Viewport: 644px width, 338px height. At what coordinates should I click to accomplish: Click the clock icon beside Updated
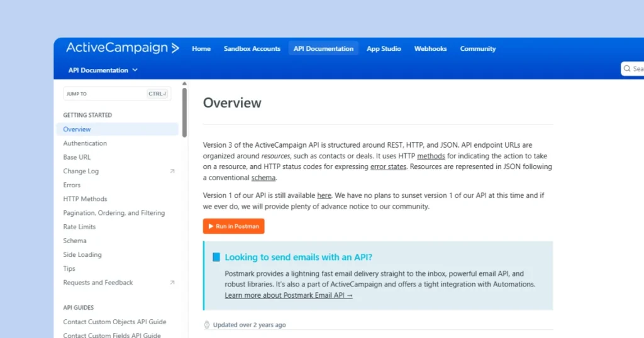(x=207, y=325)
